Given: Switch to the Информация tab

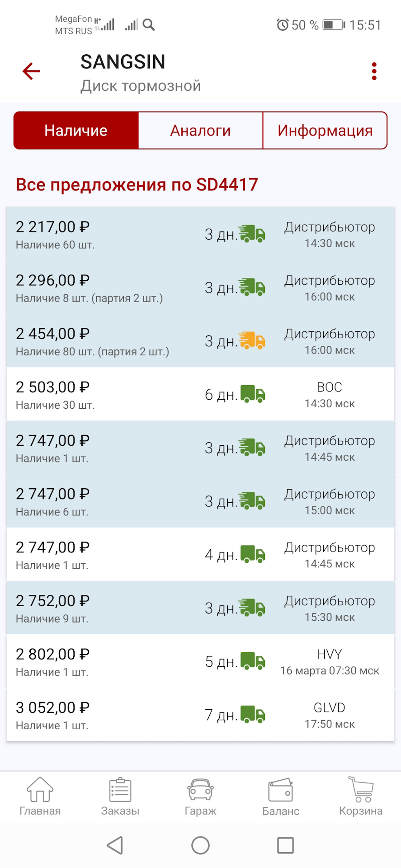Looking at the screenshot, I should pyautogui.click(x=325, y=131).
